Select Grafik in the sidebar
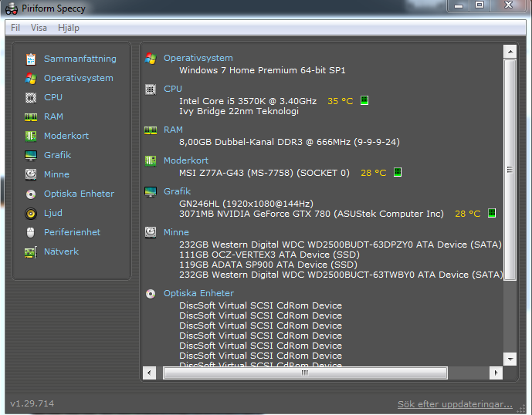This screenshot has height=415, width=532. pyautogui.click(x=57, y=155)
